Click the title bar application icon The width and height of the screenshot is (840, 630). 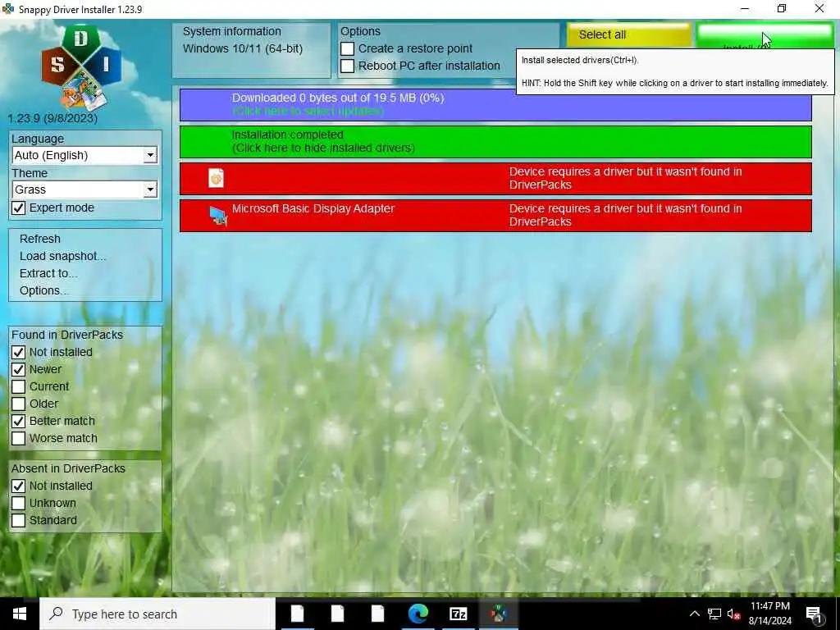8,8
